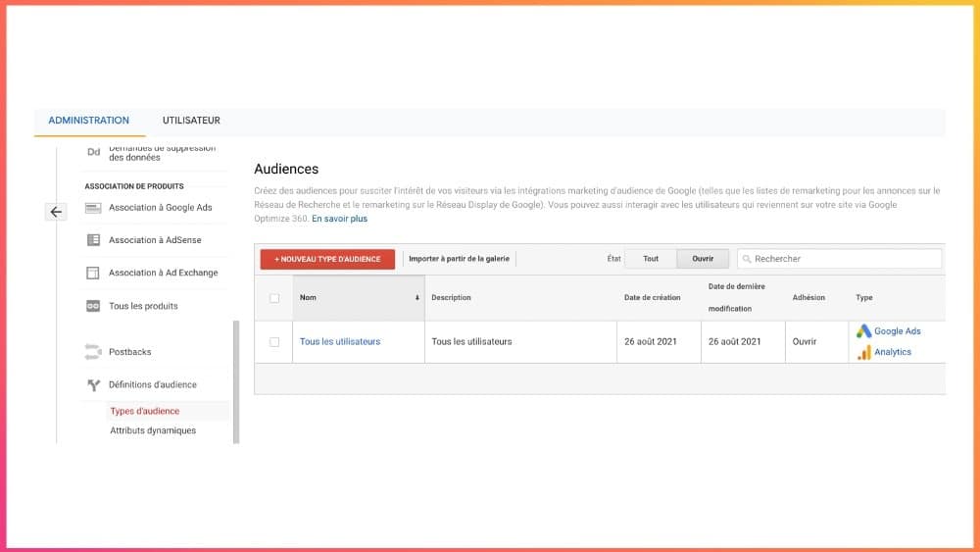Image resolution: width=980 pixels, height=552 pixels.
Task: Tick the select-all checkbox in table header
Action: point(274,298)
